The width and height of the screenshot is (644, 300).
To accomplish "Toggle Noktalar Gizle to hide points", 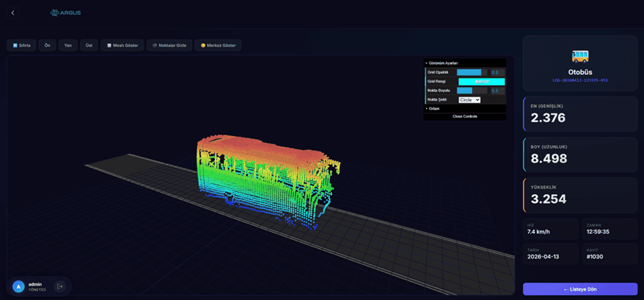I will tap(169, 46).
